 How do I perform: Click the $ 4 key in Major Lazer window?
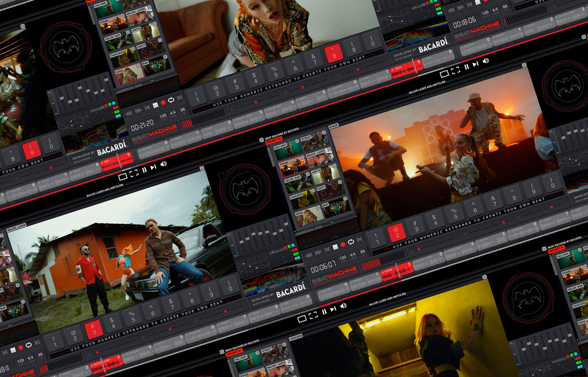(x=112, y=322)
